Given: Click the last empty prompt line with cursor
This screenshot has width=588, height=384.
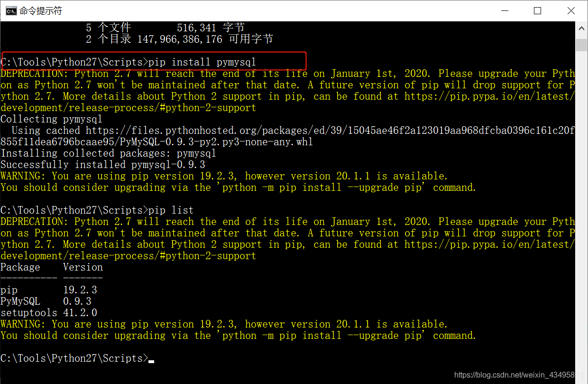Looking at the screenshot, I should (77, 358).
